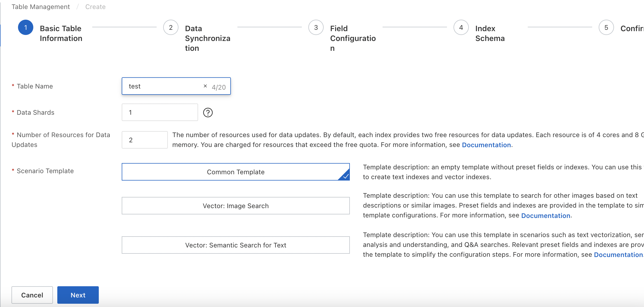
Task: Open Documentation link for data update resources
Action: (486, 145)
